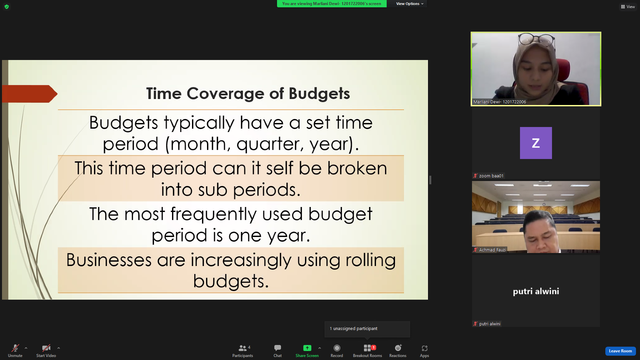Select Achmad Fauzi's video thumbnail
The width and height of the screenshot is (640, 360).
tap(536, 217)
